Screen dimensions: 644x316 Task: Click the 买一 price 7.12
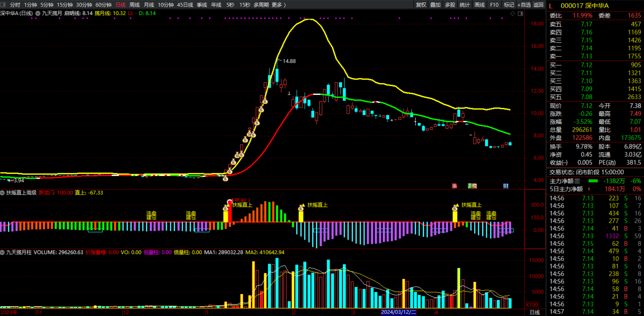coord(586,65)
